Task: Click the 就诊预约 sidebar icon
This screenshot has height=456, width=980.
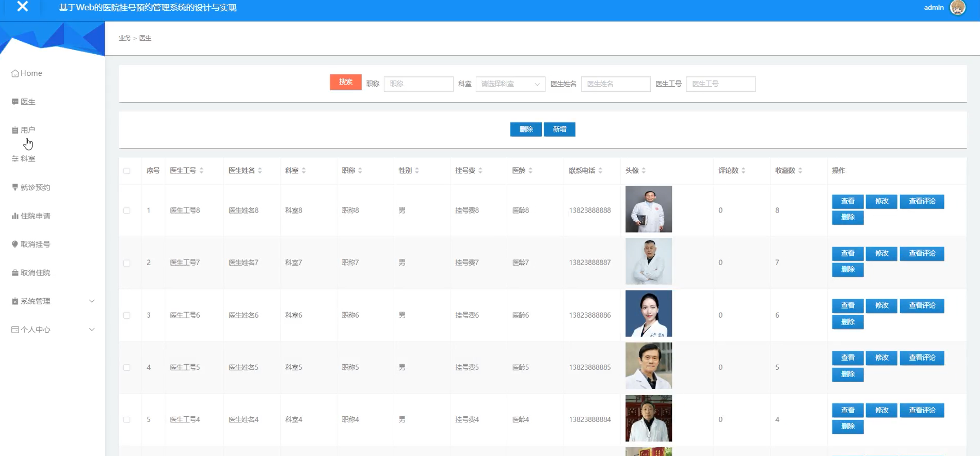Action: tap(15, 187)
